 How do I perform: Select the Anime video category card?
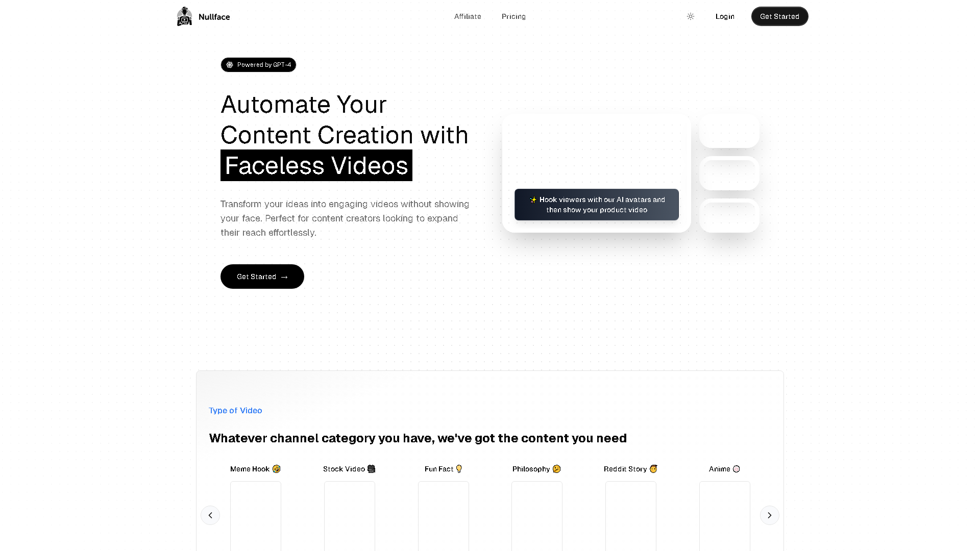(724, 515)
